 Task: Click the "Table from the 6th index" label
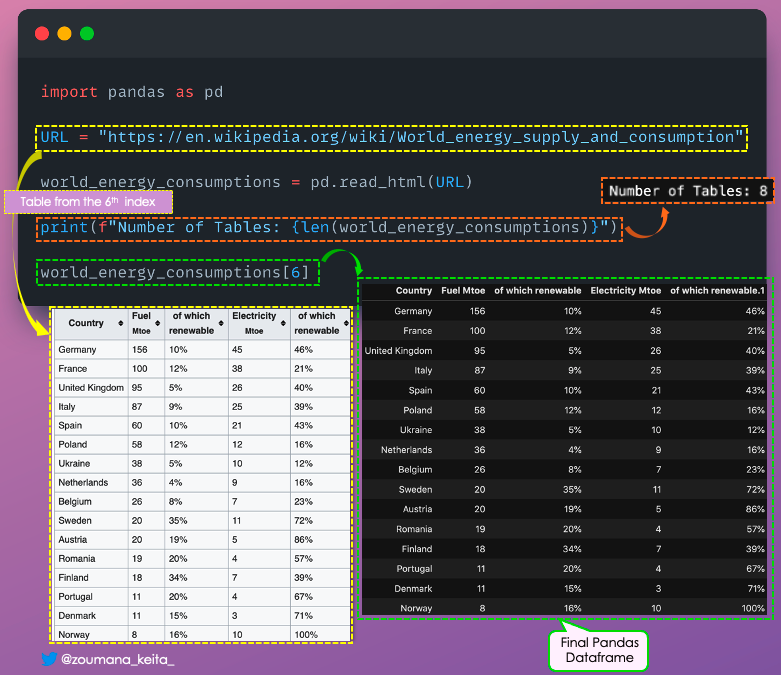pos(89,203)
